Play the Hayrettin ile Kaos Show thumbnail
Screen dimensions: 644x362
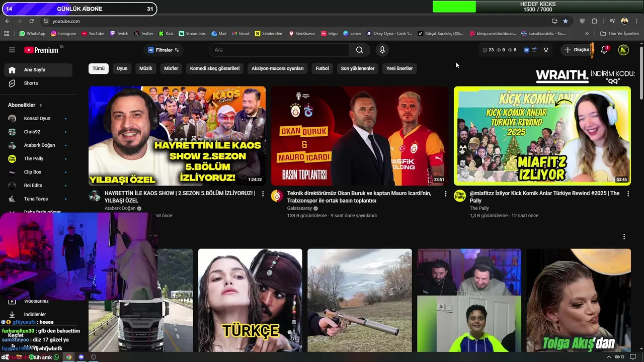point(177,136)
